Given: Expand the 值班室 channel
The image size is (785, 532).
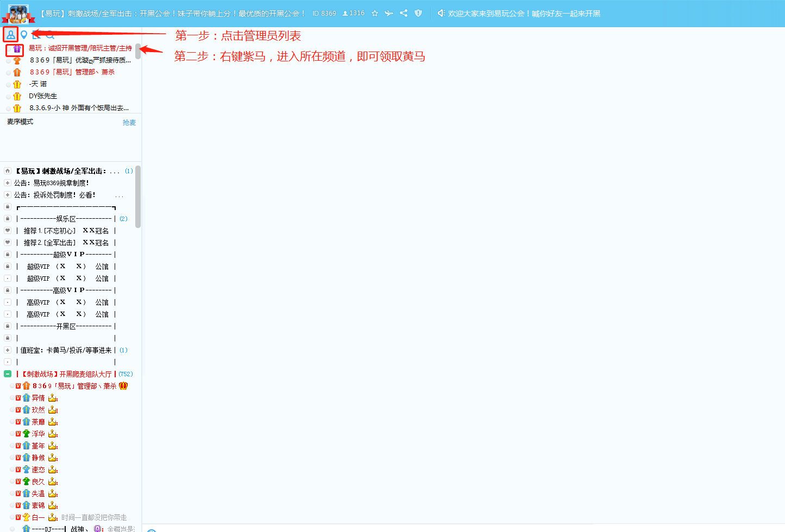Looking at the screenshot, I should [8, 350].
